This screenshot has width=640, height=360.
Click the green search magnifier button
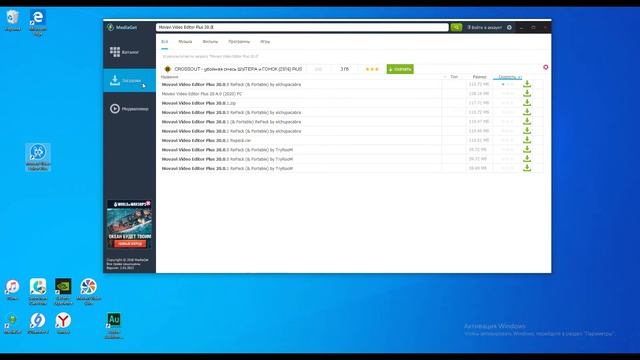[x=456, y=27]
